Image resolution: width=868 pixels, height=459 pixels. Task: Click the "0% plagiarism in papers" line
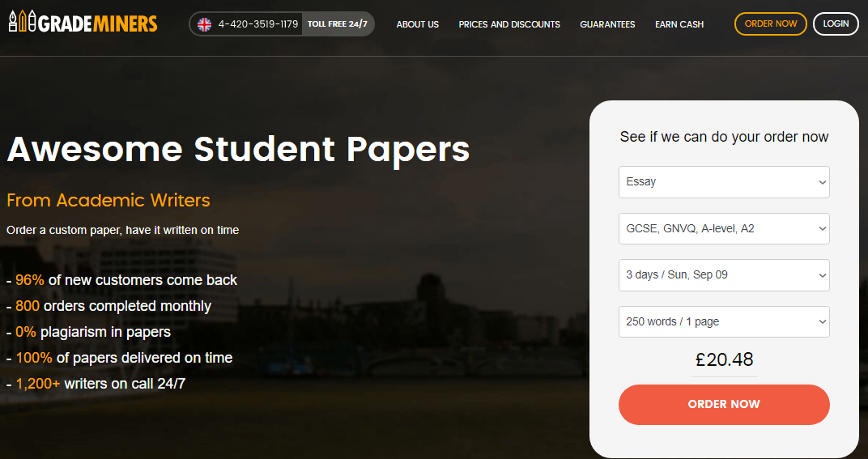[x=88, y=332]
